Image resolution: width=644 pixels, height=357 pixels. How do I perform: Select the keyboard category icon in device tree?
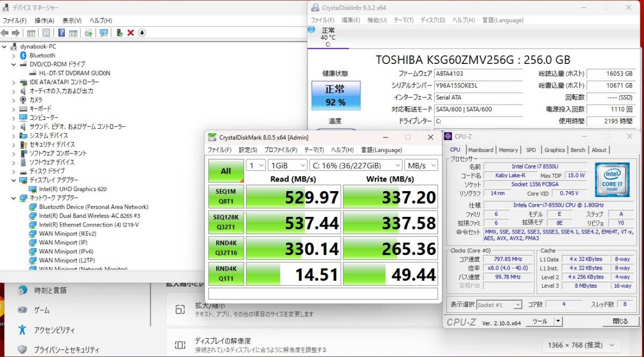(24, 108)
